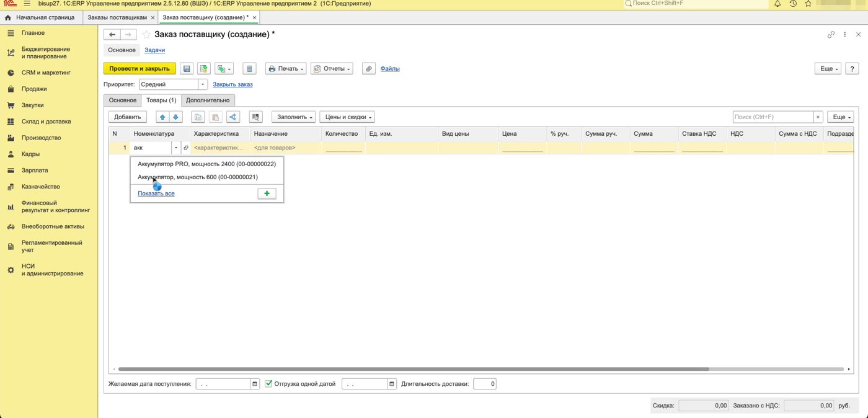Select "Аккумулятор PRO, мощность 2400" suggestion

(x=206, y=164)
